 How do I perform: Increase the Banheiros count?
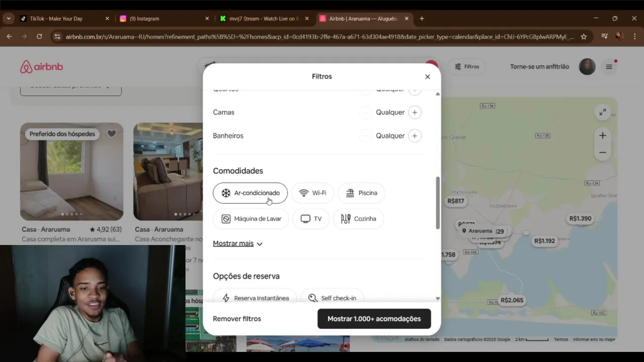pyautogui.click(x=415, y=136)
